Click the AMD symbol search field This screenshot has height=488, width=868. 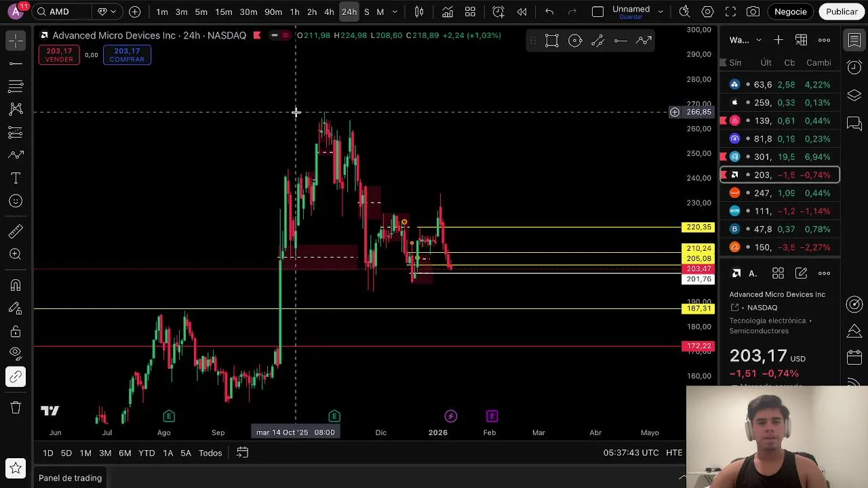click(62, 12)
